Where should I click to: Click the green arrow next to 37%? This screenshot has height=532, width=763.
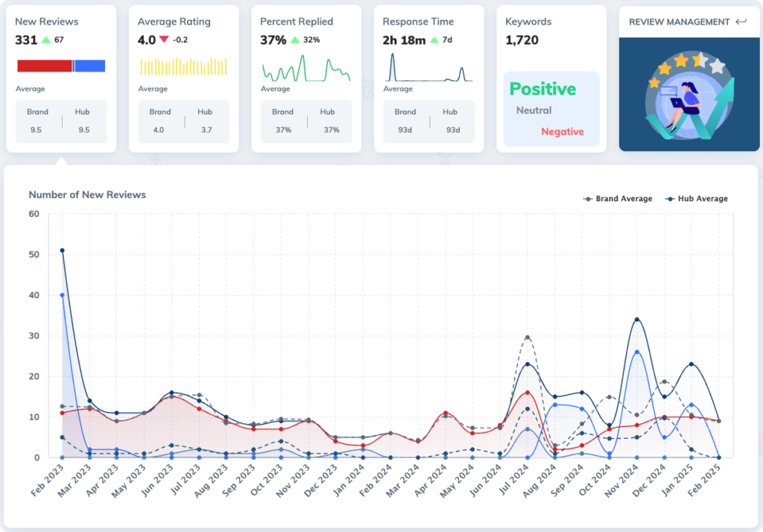point(295,39)
